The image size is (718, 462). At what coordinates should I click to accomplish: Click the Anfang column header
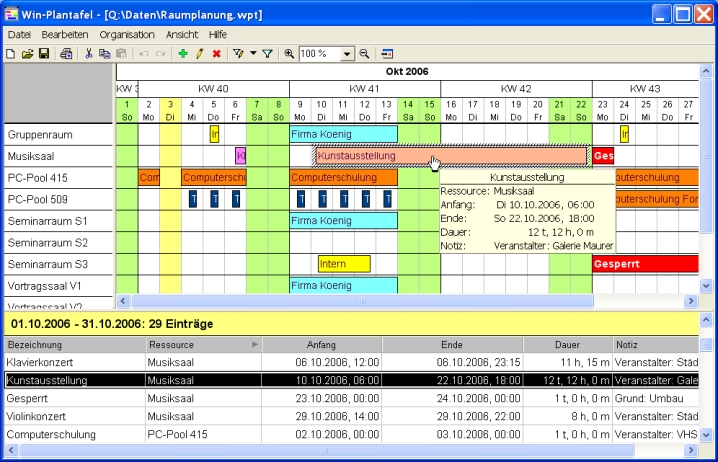[322, 344]
